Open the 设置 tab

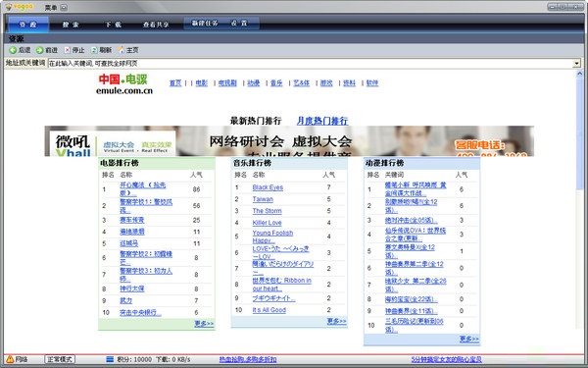point(239,23)
